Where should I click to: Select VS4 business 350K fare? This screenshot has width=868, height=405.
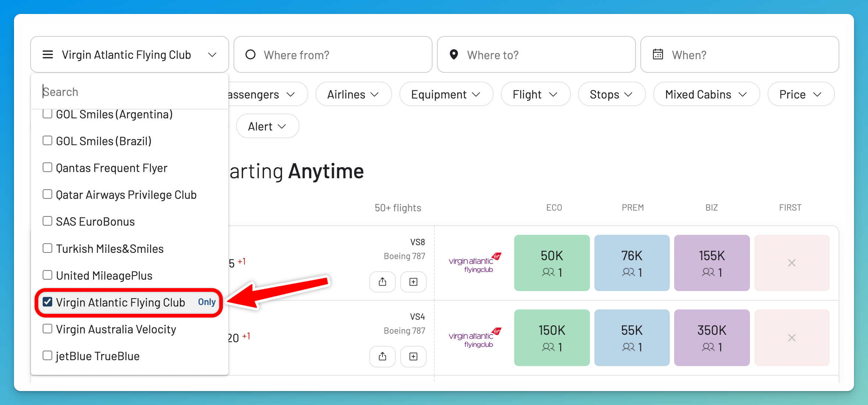(x=712, y=338)
